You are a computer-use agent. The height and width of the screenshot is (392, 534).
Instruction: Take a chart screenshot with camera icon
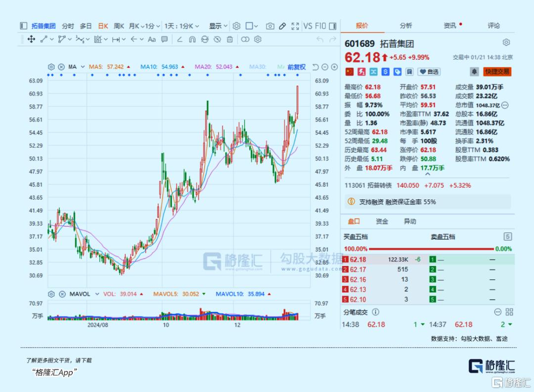270,26
